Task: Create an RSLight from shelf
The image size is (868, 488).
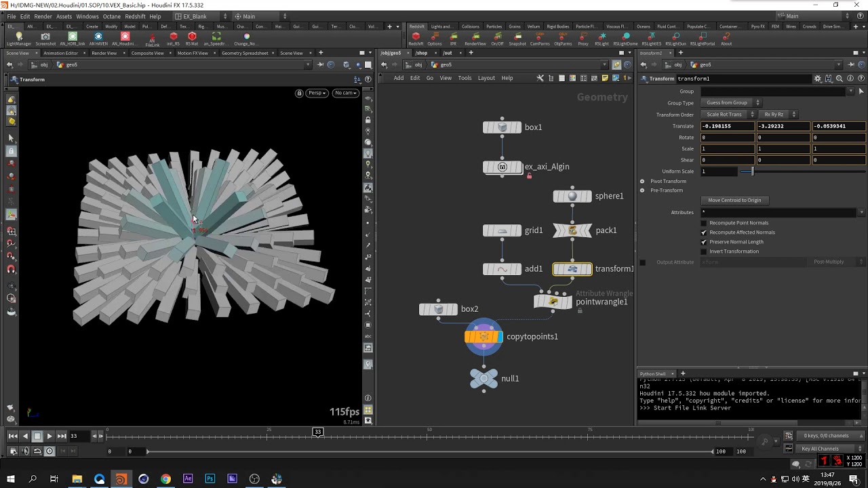Action: pyautogui.click(x=602, y=38)
